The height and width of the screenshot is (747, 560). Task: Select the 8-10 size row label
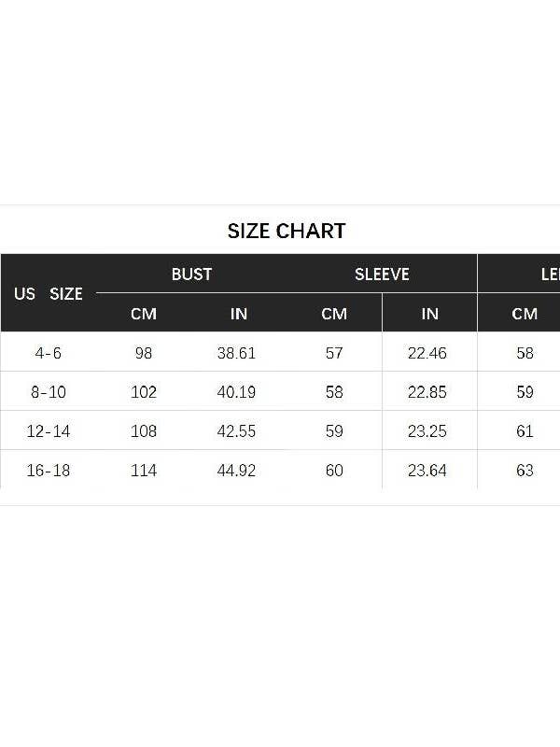click(49, 392)
